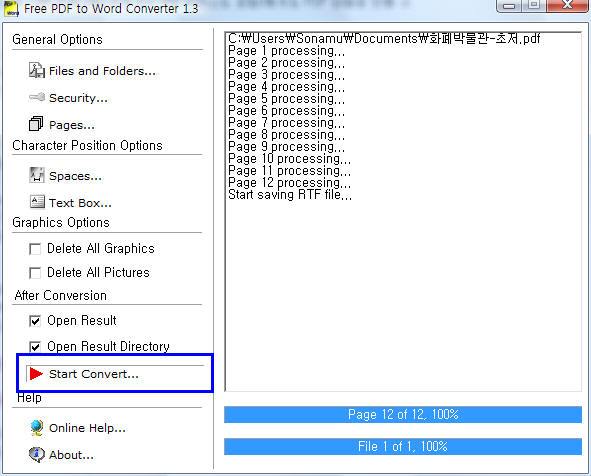
Task: Open the Spaces options link
Action: coord(75,176)
